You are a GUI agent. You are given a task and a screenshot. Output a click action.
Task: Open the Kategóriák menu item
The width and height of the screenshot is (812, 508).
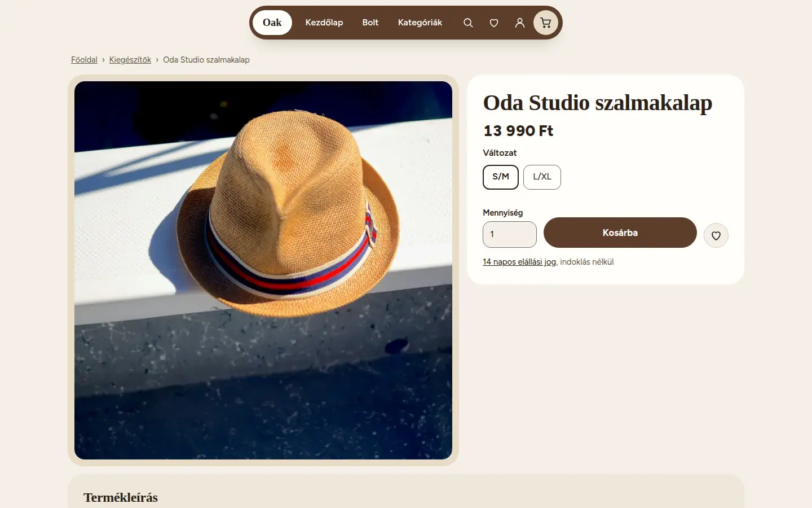pyautogui.click(x=420, y=23)
